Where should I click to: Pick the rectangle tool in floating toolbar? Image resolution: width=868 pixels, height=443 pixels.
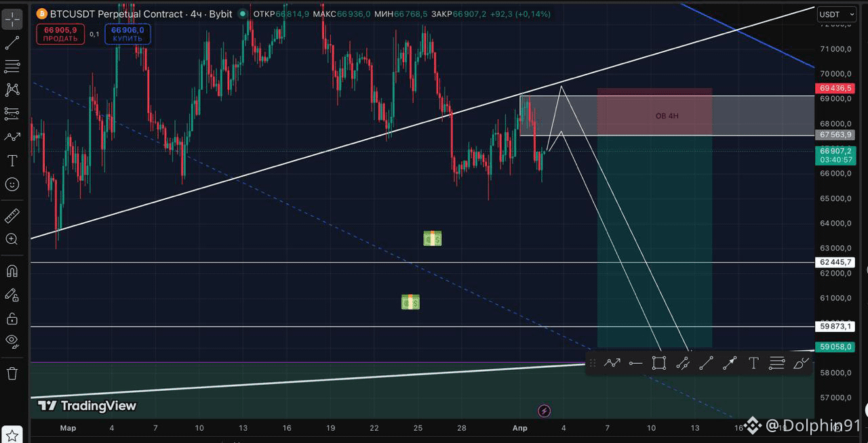(658, 363)
